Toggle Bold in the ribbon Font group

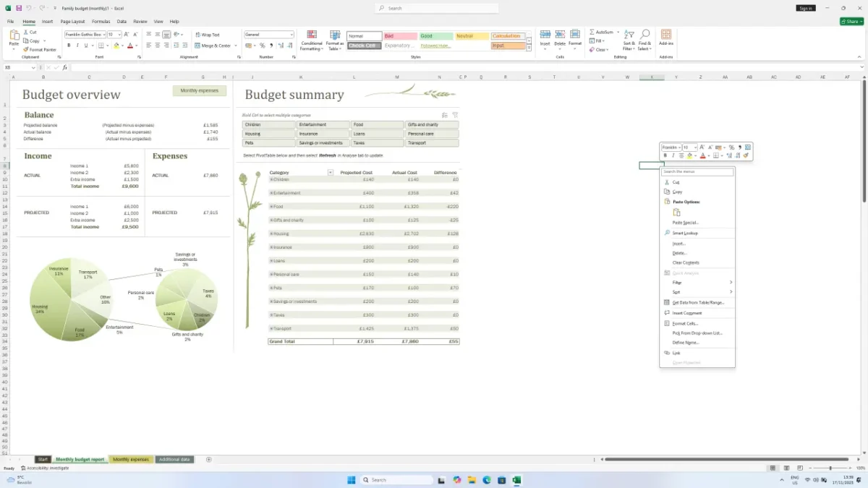(x=69, y=46)
